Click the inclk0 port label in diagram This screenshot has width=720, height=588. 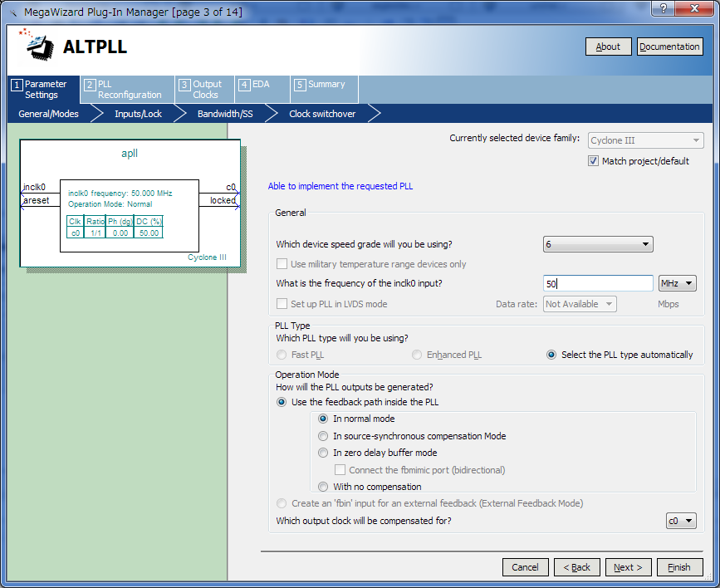[x=34, y=187]
